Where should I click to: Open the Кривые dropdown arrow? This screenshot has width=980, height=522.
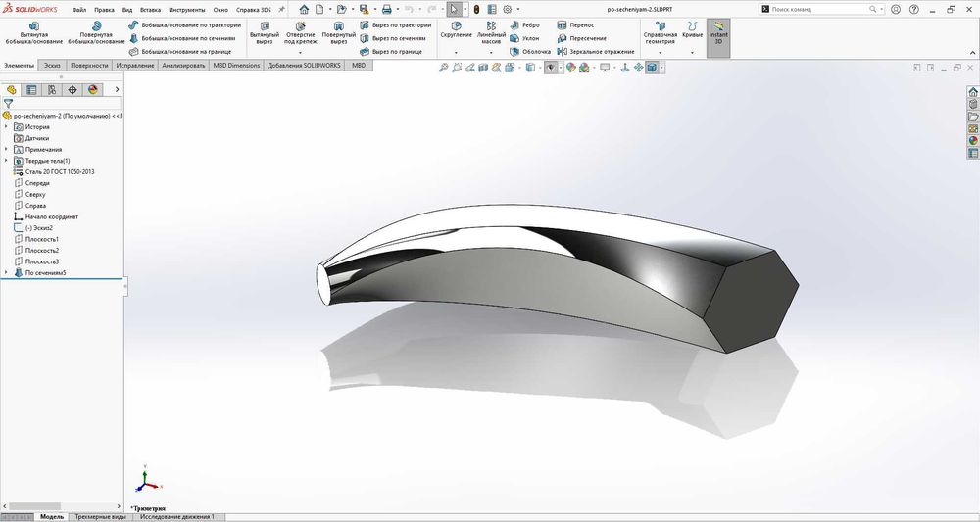(x=693, y=51)
